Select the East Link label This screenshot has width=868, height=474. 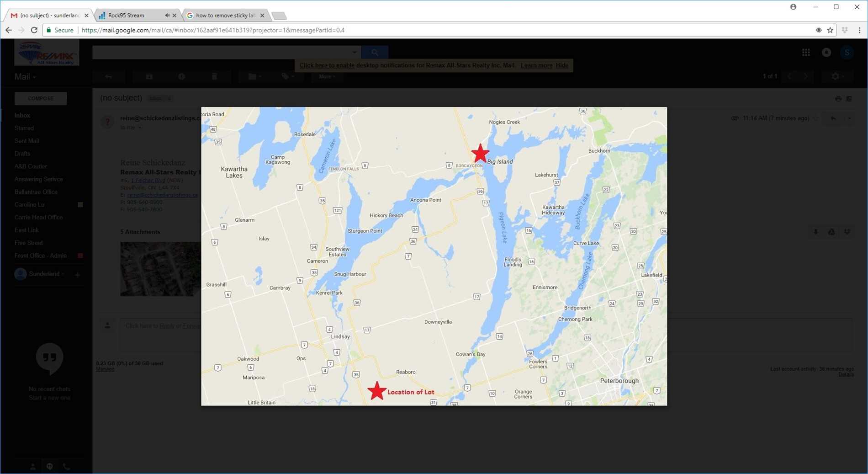click(x=26, y=230)
